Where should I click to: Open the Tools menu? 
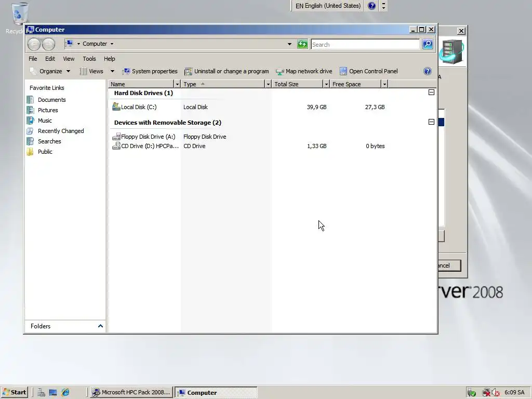pyautogui.click(x=89, y=59)
